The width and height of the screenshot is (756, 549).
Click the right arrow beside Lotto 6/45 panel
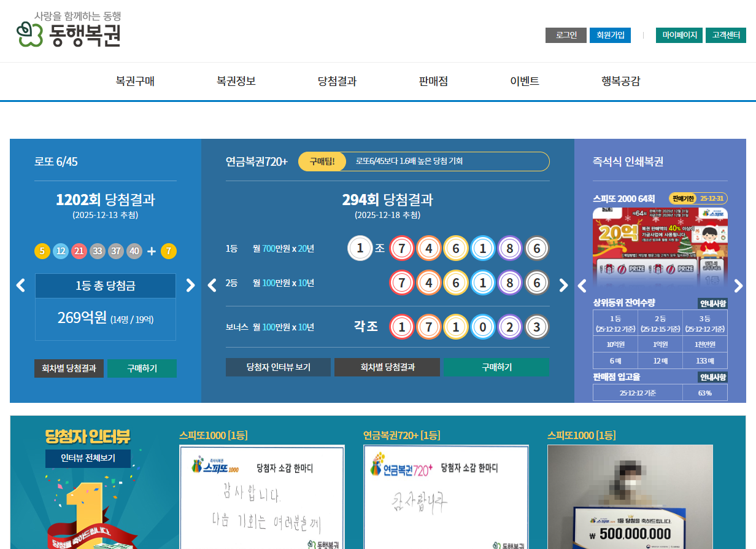pos(190,285)
